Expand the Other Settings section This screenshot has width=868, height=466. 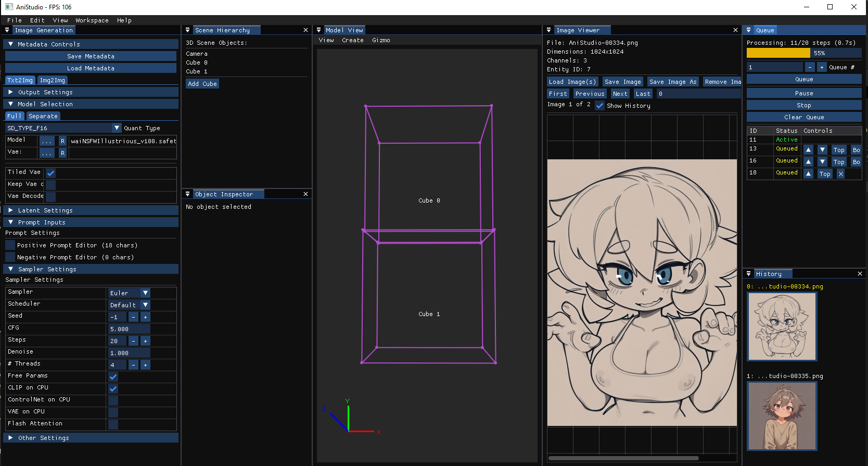[x=91, y=438]
